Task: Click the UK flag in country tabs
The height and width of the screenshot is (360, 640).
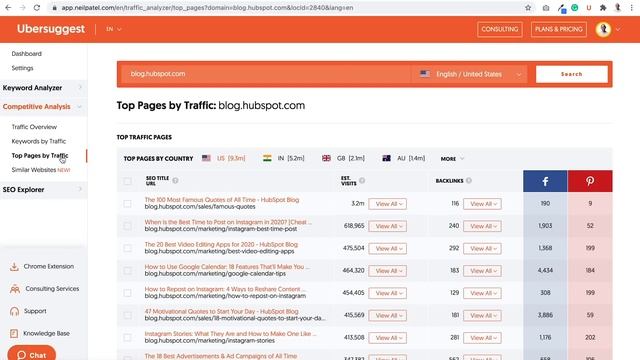Action: (x=326, y=158)
